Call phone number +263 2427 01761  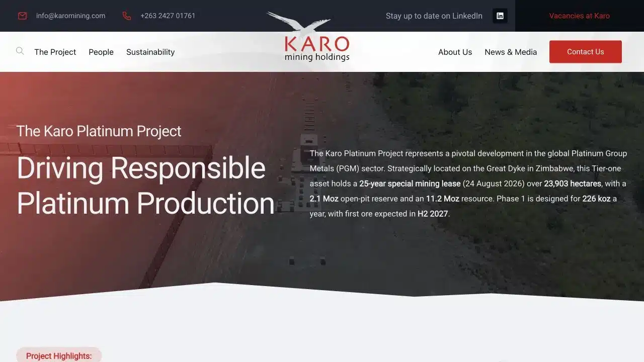(x=168, y=16)
